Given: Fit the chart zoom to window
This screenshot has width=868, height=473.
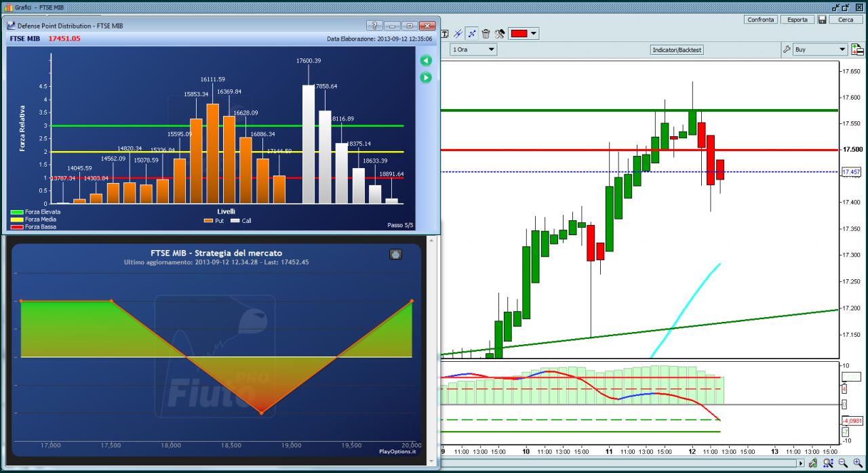Looking at the screenshot, I should (828, 463).
